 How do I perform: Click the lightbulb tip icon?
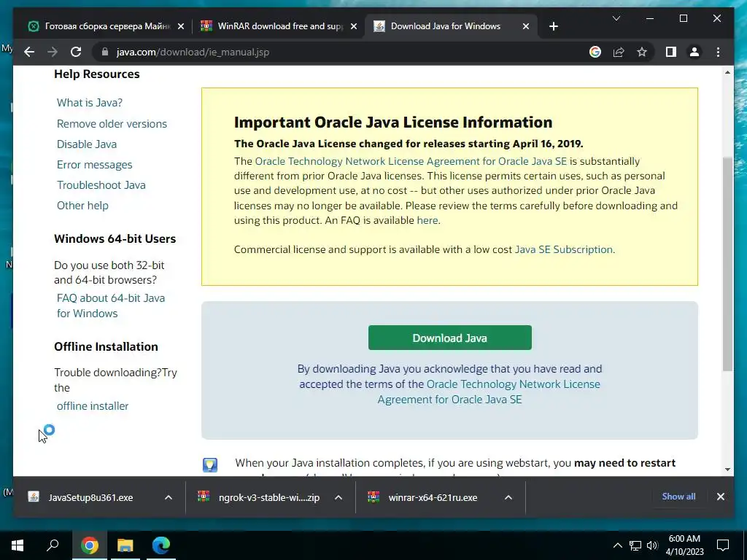click(210, 464)
